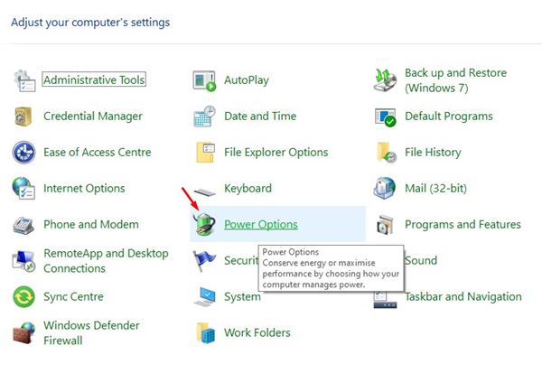This screenshot has height=392, width=542.
Task: Open the Programs and Features icon
Action: point(385,225)
